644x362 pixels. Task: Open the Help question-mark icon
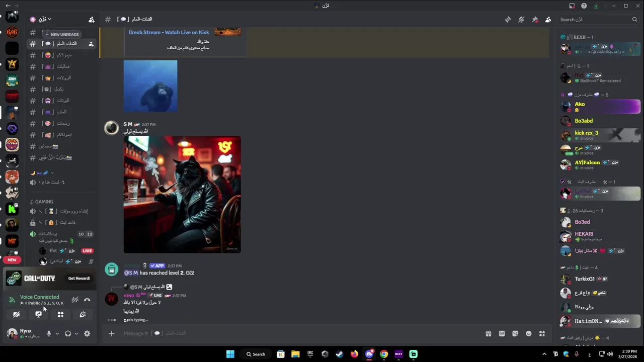click(x=584, y=6)
